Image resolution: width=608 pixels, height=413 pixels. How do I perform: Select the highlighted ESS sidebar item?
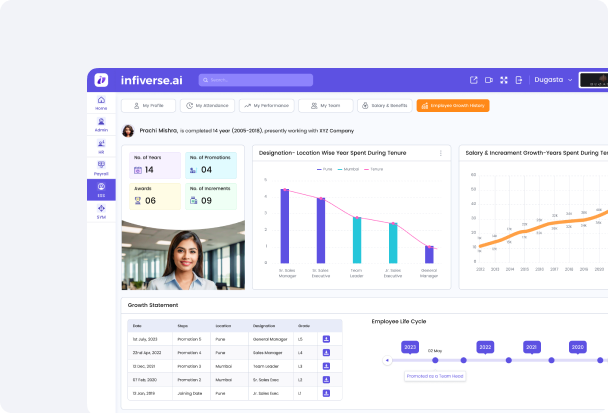coord(101,190)
